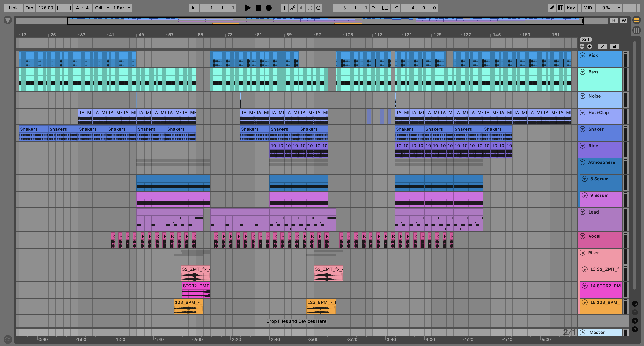
Task: Open the browser with triangle toggle
Action: point(8,20)
